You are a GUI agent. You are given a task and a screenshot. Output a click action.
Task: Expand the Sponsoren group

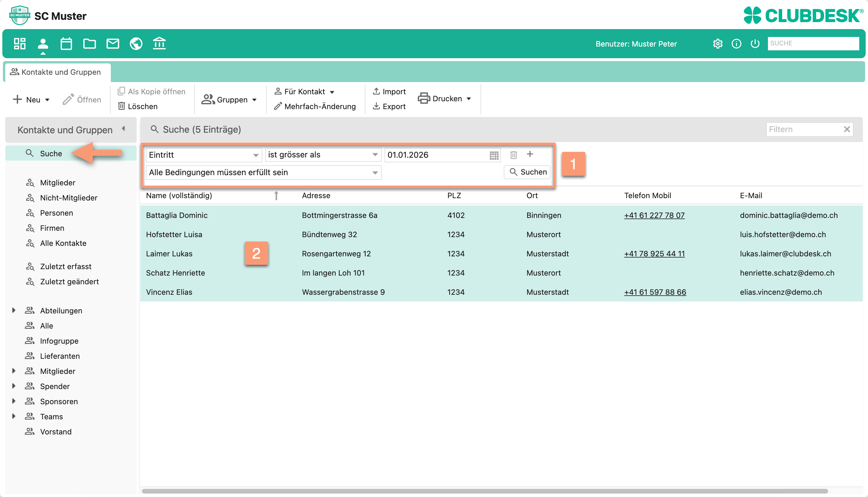(14, 401)
